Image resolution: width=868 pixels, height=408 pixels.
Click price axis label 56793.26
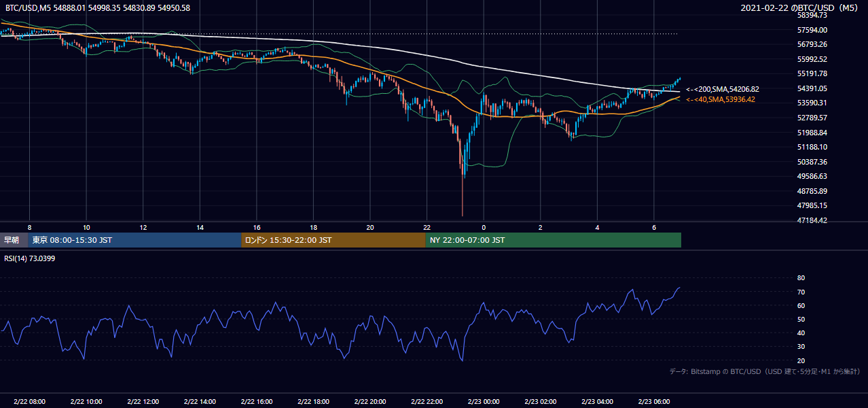point(812,44)
